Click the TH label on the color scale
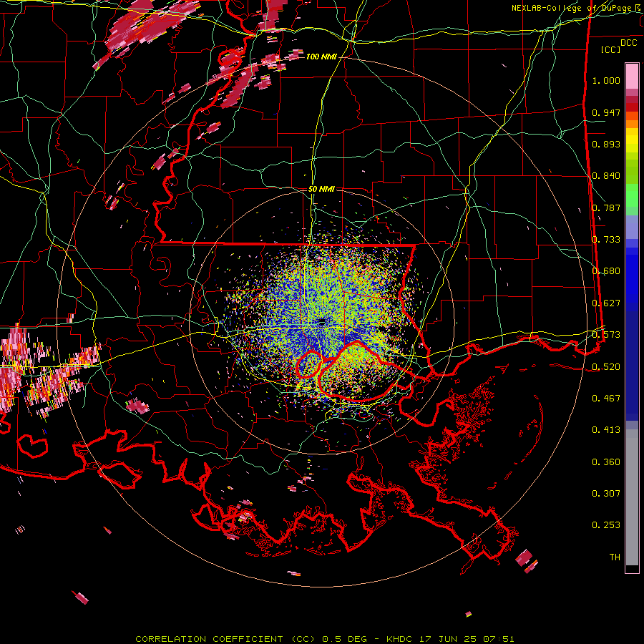 (615, 557)
